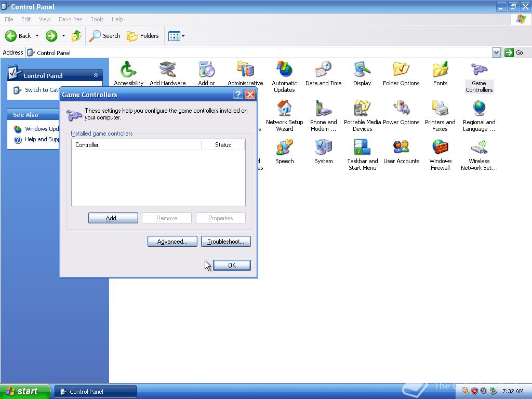Open the Folder Options icon
This screenshot has height=399, width=532.
(401, 73)
